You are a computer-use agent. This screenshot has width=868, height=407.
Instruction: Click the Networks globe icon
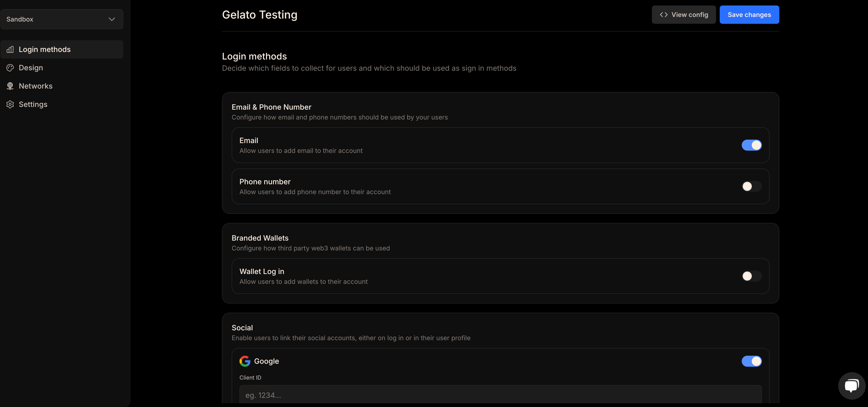[x=10, y=86]
